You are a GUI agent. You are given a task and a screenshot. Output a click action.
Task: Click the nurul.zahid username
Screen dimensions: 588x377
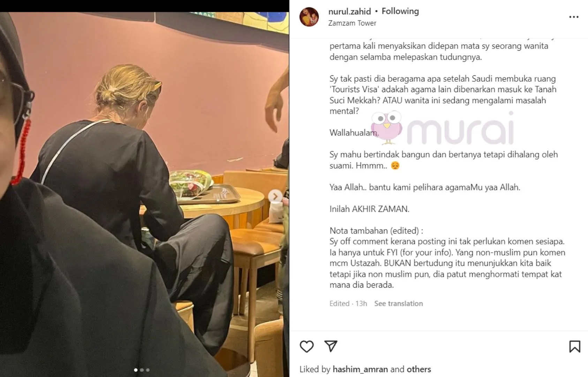tap(349, 12)
